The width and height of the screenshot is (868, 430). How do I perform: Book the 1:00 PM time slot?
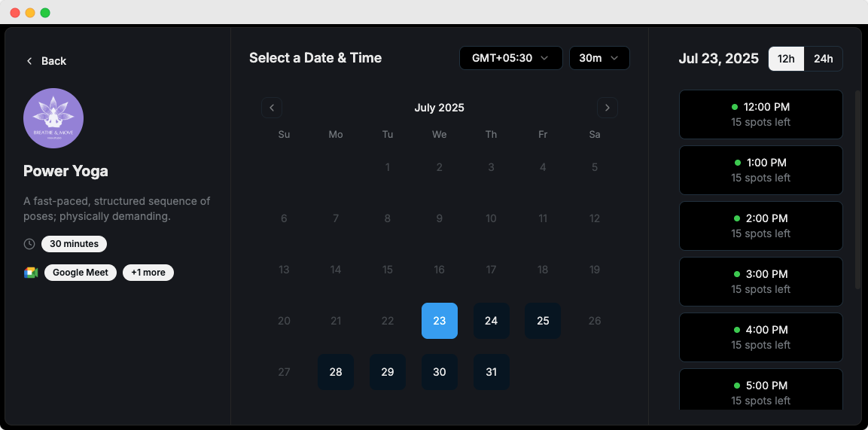pos(760,170)
